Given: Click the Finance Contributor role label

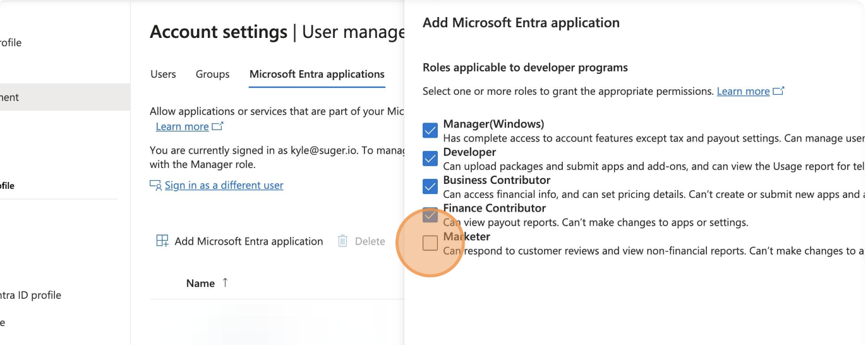Looking at the screenshot, I should tap(495, 208).
